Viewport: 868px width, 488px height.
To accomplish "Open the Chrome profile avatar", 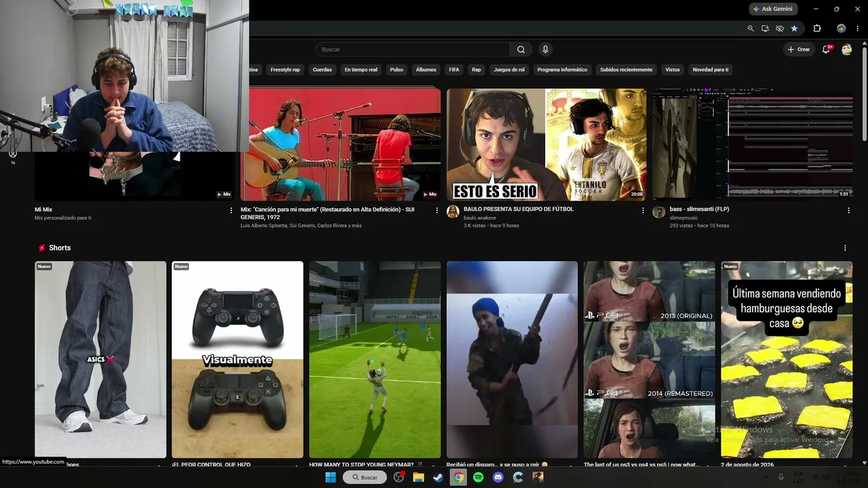I will 841,28.
